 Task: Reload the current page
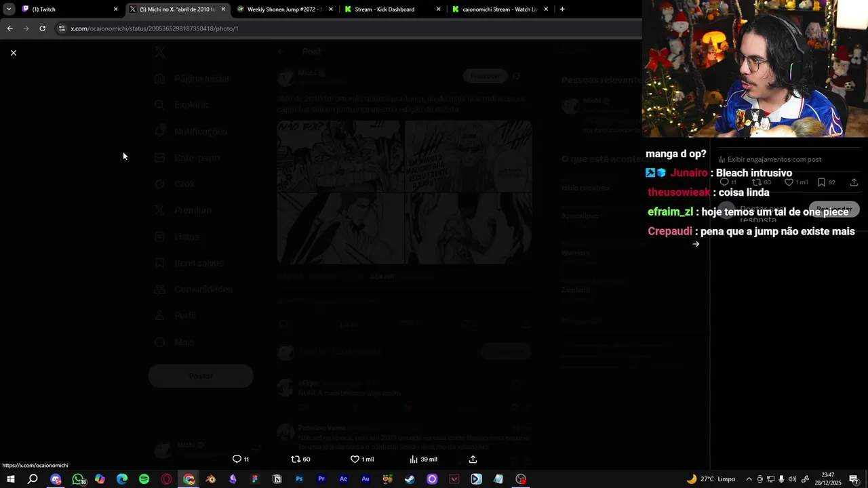[x=42, y=28]
